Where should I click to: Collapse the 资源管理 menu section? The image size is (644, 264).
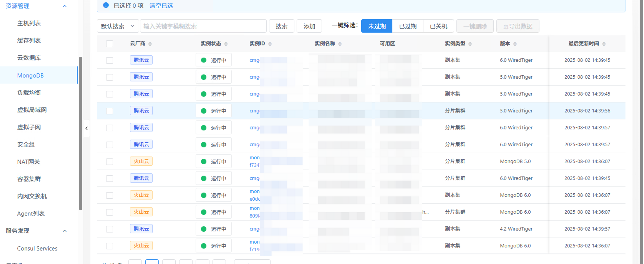coord(65,6)
